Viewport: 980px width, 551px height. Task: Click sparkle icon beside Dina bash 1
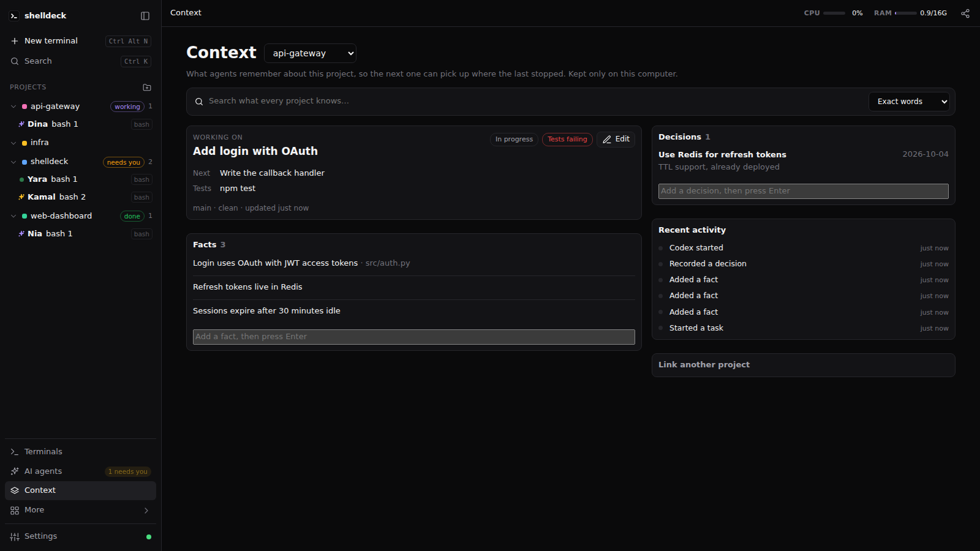[x=21, y=124]
